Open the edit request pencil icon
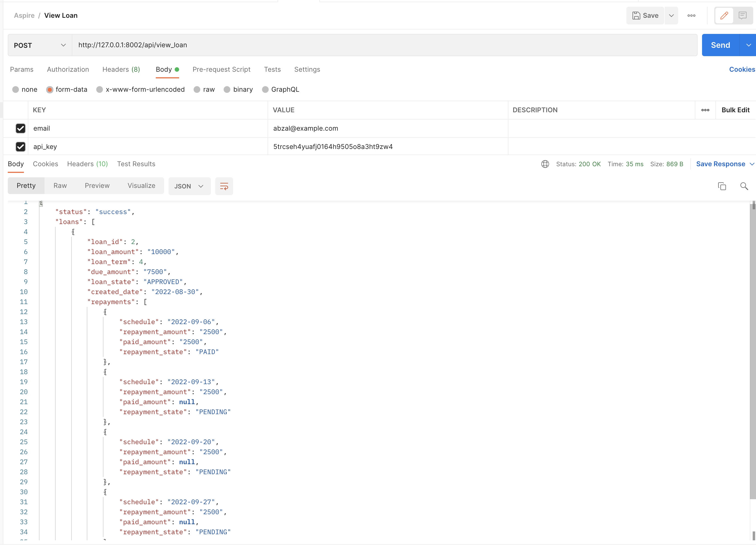Viewport: 756px width, 547px height. point(724,15)
